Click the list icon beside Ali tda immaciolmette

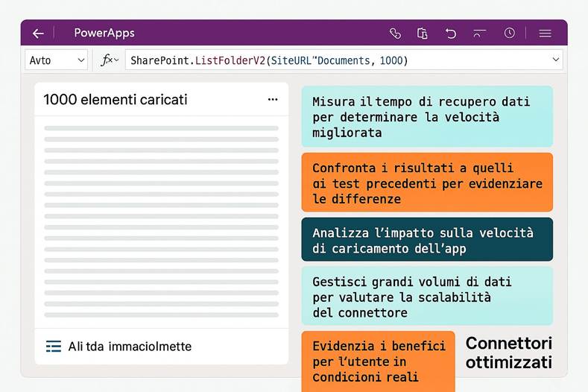[x=53, y=347]
